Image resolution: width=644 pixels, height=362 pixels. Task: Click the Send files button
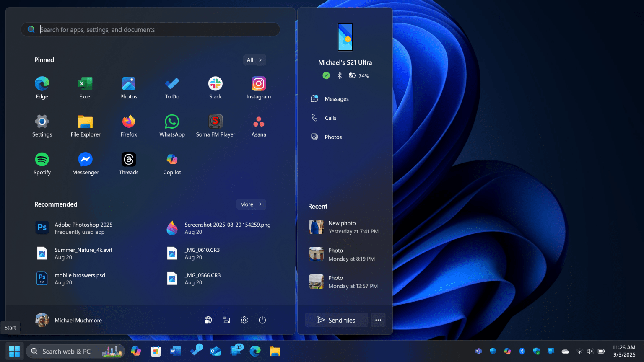(x=336, y=320)
